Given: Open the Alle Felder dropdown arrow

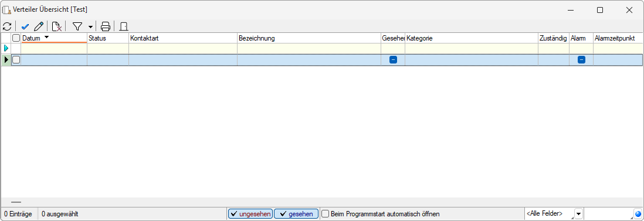Looking at the screenshot, I should [x=578, y=214].
